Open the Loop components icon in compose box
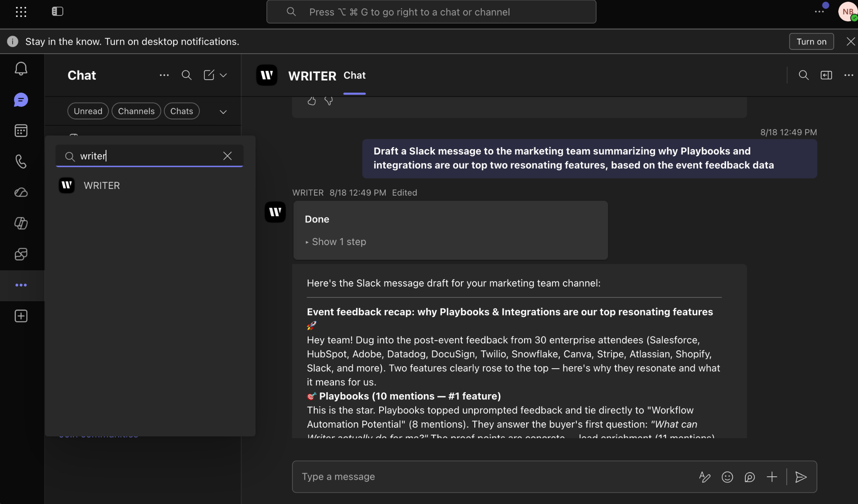This screenshot has width=858, height=504. [749, 477]
